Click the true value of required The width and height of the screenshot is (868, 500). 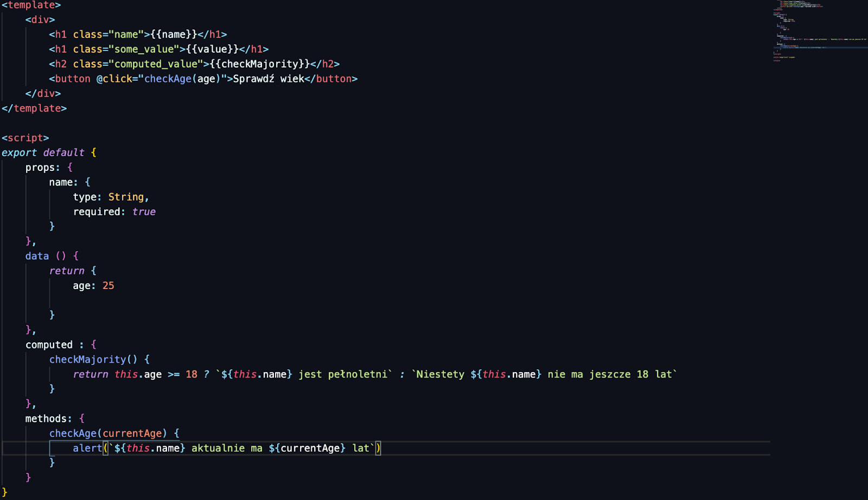pos(144,211)
